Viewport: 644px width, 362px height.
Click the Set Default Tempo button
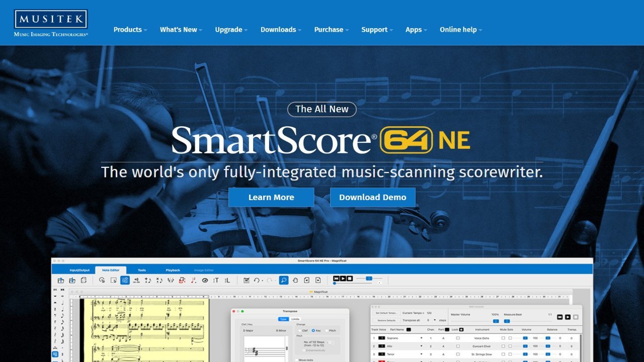coord(386,313)
